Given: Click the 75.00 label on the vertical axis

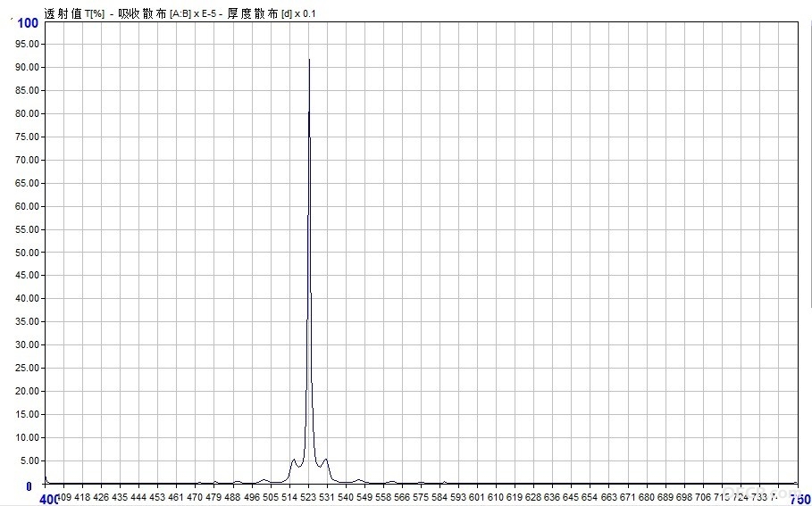Looking at the screenshot, I should coord(28,137).
